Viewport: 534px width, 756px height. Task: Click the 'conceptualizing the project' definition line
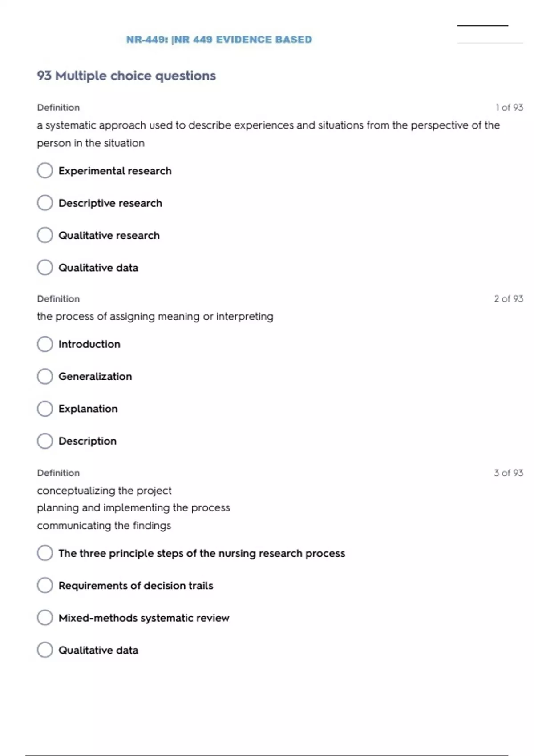(x=104, y=490)
